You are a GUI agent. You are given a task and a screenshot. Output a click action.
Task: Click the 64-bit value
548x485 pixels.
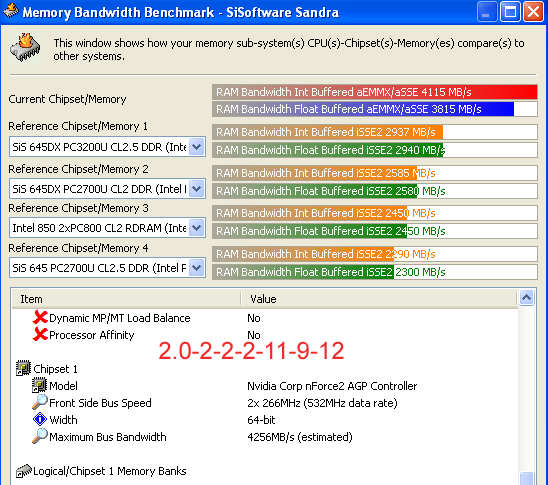(261, 420)
